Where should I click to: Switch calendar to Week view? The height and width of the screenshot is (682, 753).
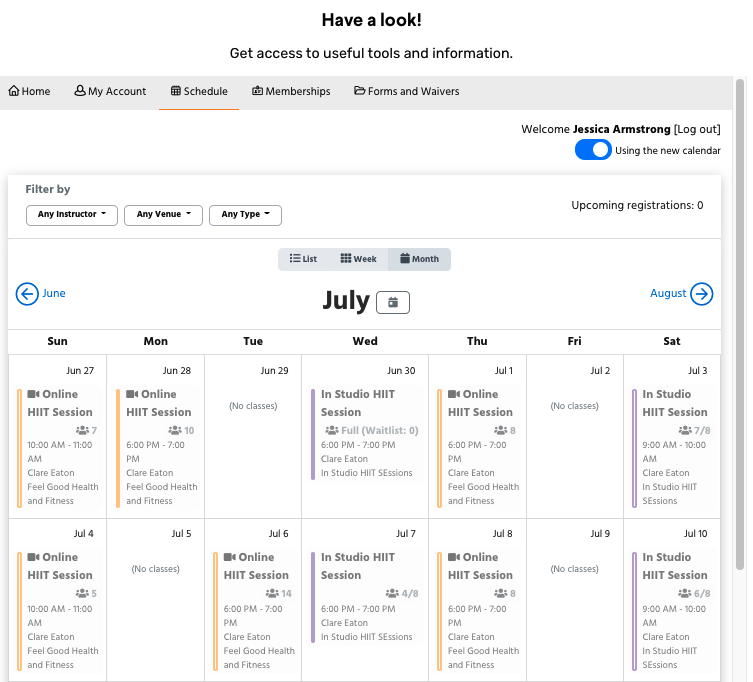pyautogui.click(x=358, y=259)
